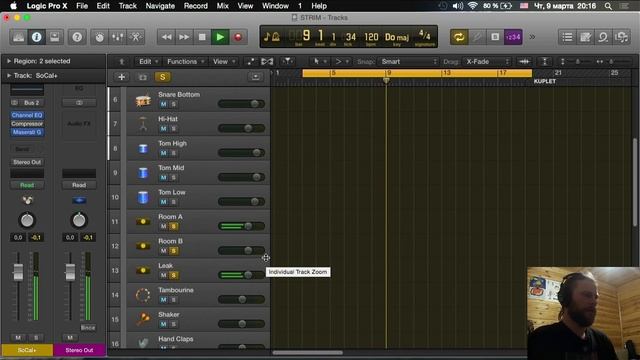The image size is (640, 360).
Task: Click the Forward transport button
Action: 184,37
